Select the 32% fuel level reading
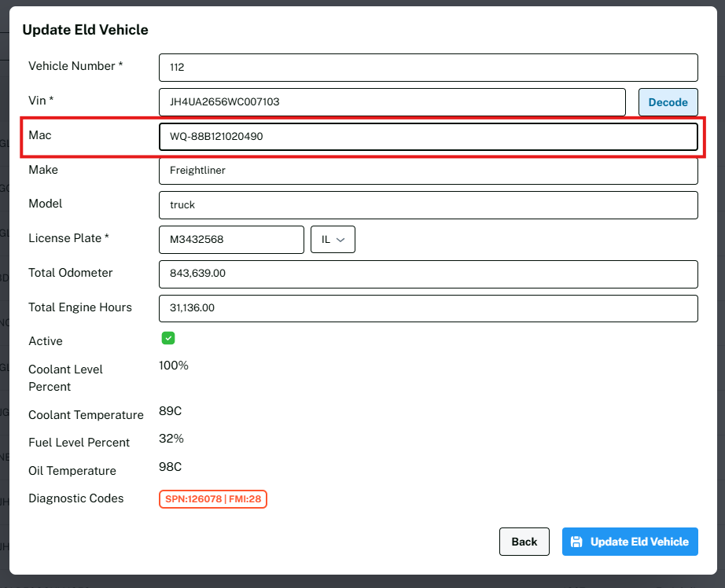This screenshot has height=588, width=725. (171, 439)
